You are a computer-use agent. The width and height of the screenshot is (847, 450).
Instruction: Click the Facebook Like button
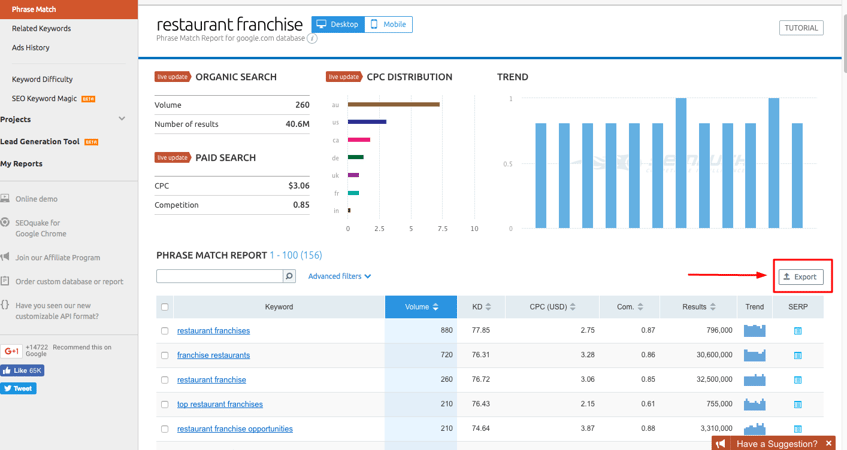point(22,370)
